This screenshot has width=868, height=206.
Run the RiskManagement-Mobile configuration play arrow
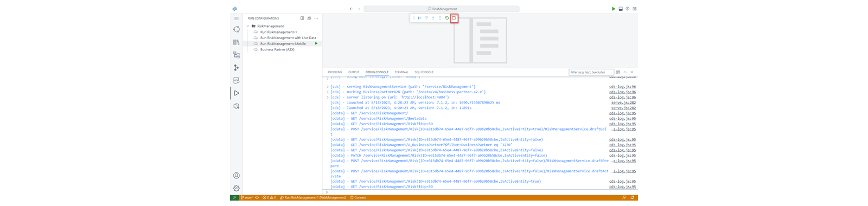point(316,43)
